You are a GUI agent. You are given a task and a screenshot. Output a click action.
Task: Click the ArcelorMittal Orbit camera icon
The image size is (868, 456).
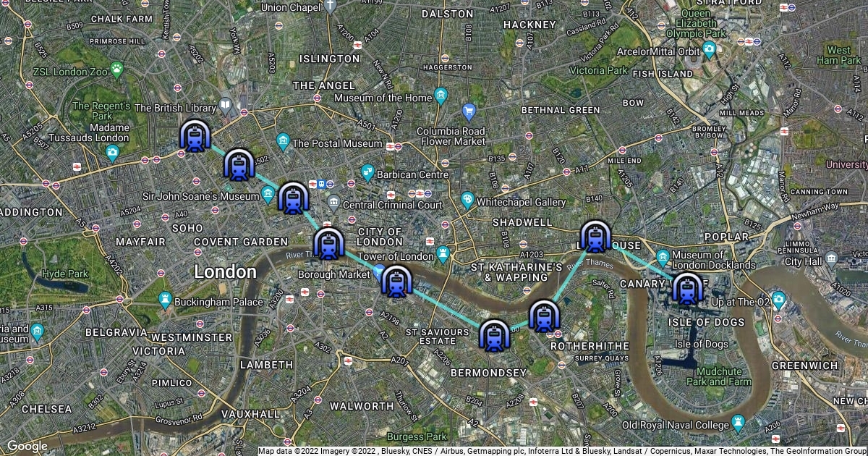[709, 50]
